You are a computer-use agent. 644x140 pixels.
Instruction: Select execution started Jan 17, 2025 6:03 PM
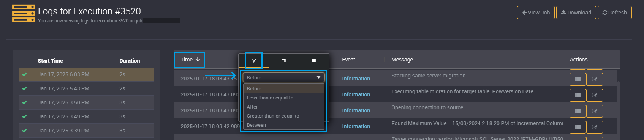pos(86,74)
